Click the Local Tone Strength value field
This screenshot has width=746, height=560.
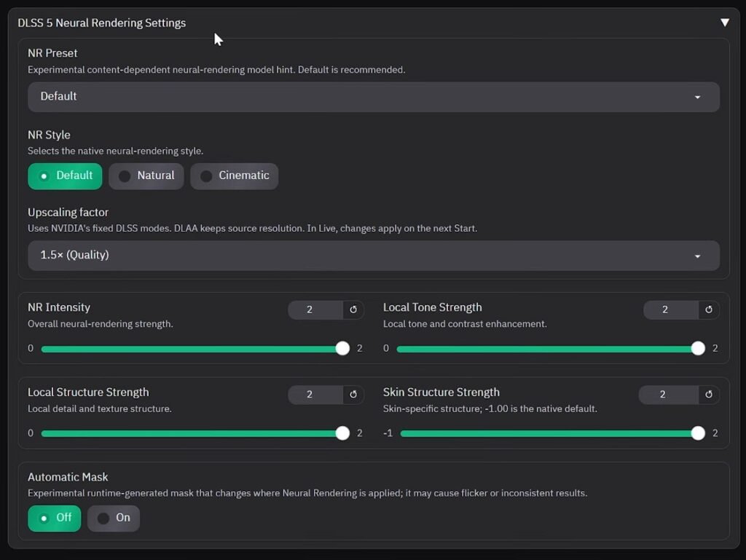[671, 309]
